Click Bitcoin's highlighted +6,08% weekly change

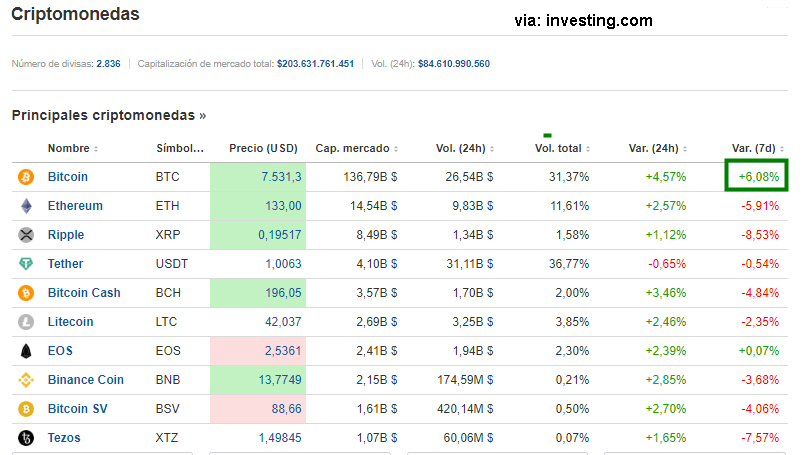758,177
